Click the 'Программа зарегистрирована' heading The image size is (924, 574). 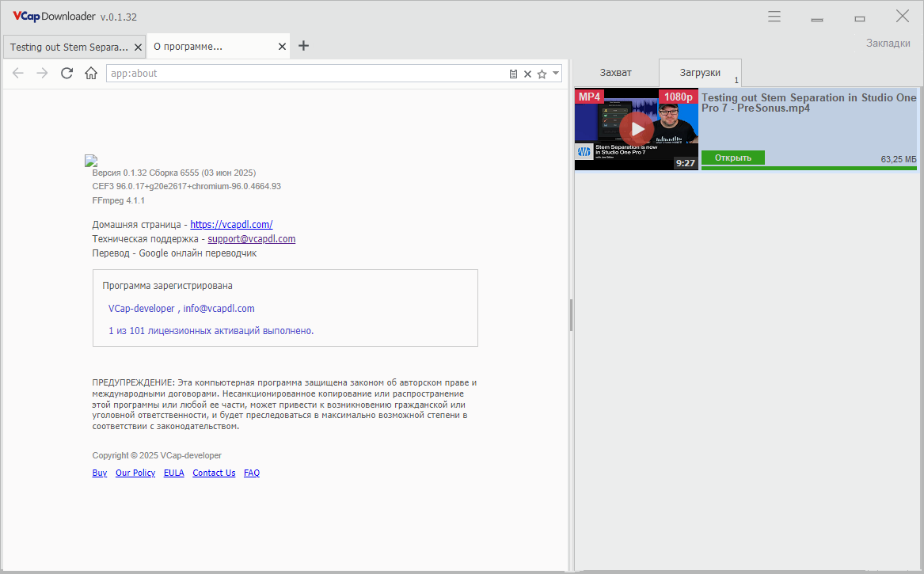167,286
